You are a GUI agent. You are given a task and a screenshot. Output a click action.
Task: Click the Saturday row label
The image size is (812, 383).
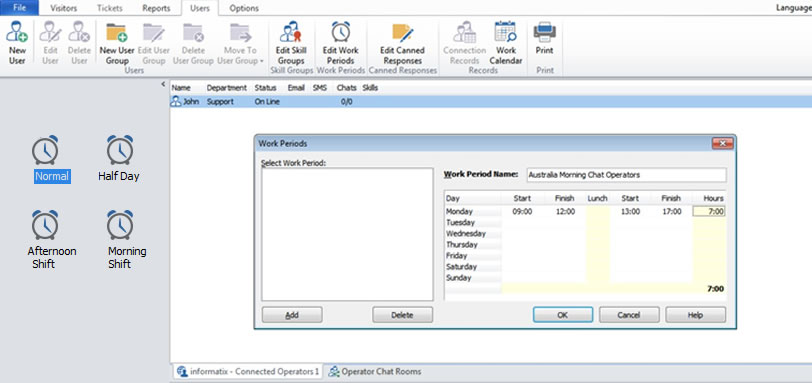point(461,267)
